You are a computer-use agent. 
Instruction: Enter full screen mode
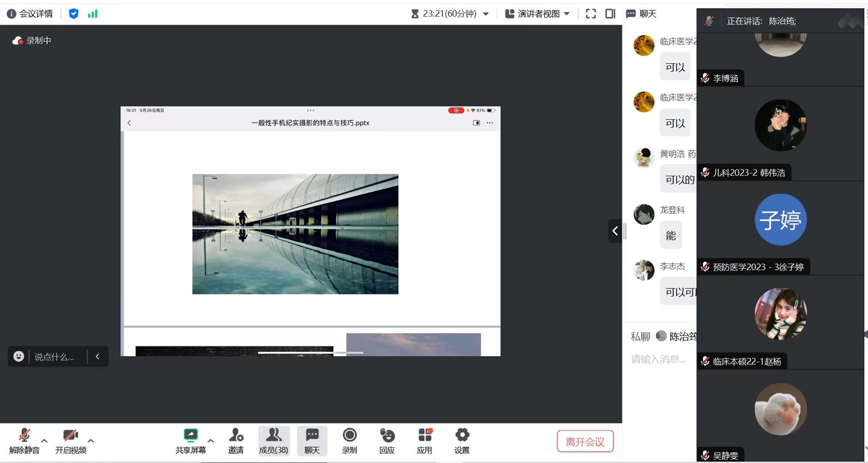tap(591, 14)
